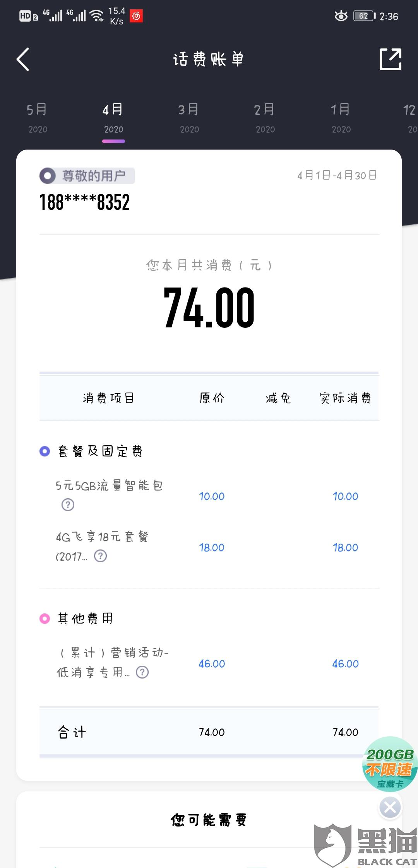Tap help icon for 5元5GB流量智能包

[68, 505]
